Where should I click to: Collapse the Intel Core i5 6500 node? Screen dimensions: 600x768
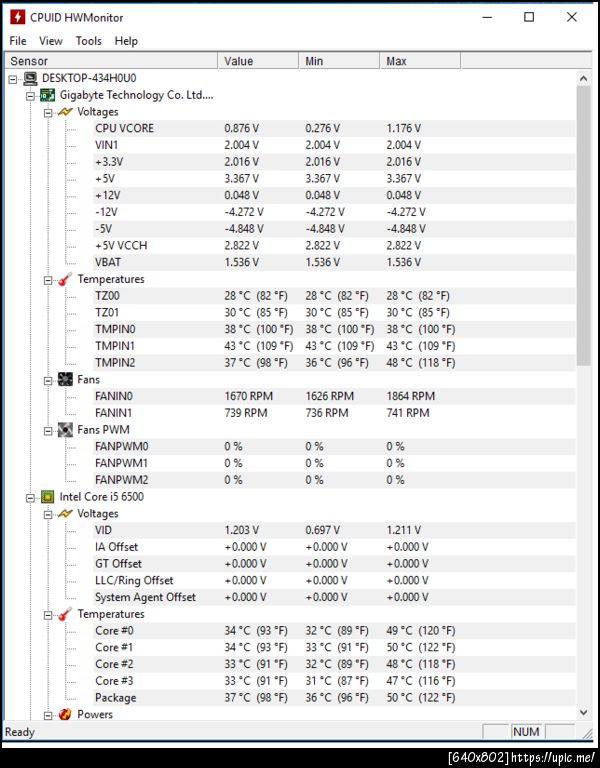(30, 496)
